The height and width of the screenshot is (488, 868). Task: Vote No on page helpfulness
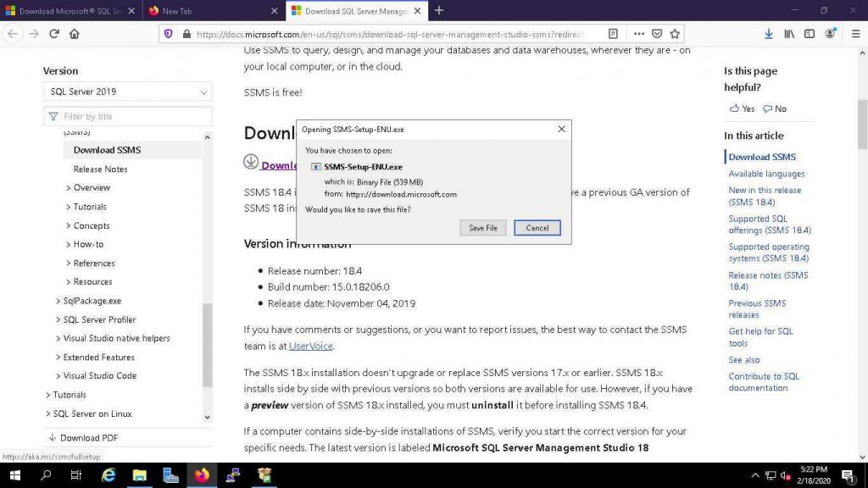tap(774, 108)
